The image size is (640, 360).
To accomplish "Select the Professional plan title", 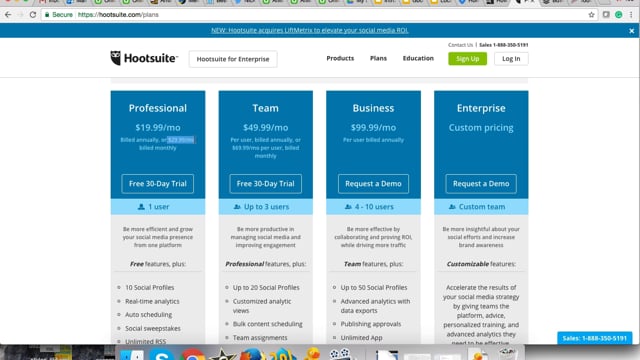I will point(158,108).
